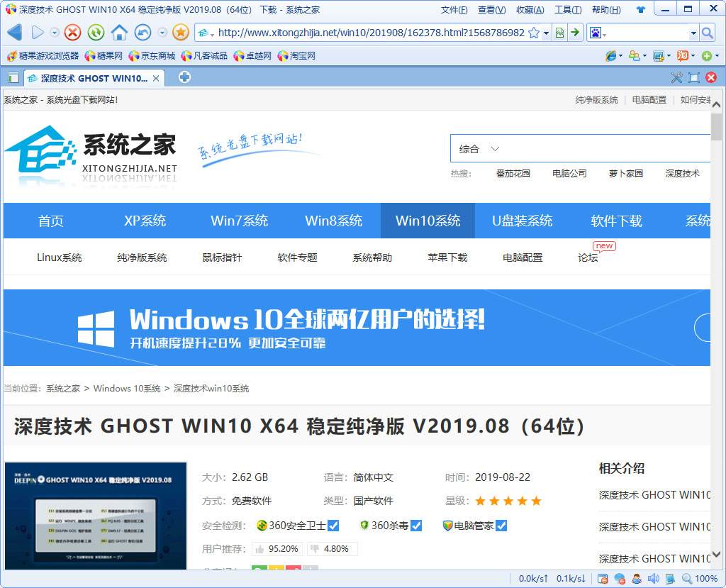Click the person privacy icon in status bar
The width and height of the screenshot is (726, 588).
[637, 578]
